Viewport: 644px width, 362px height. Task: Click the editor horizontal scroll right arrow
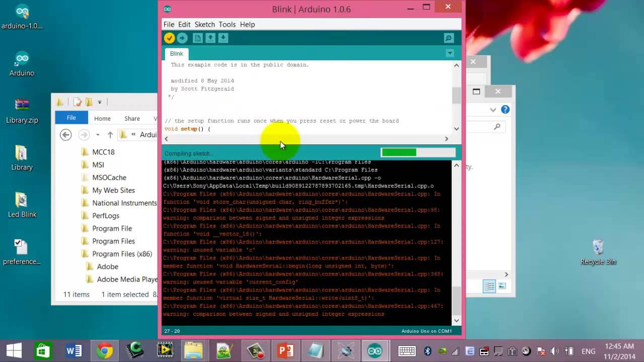446,139
